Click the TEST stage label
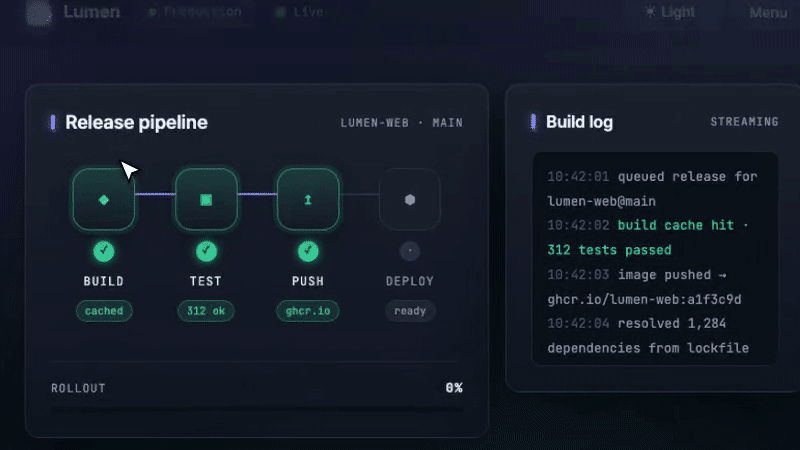This screenshot has width=800, height=450. point(206,281)
